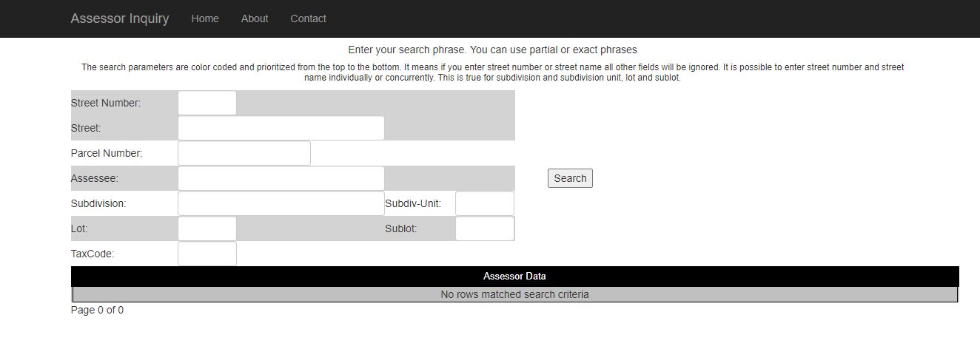Click the TaxCode label
Screen dimensions: 980x349
coord(93,254)
